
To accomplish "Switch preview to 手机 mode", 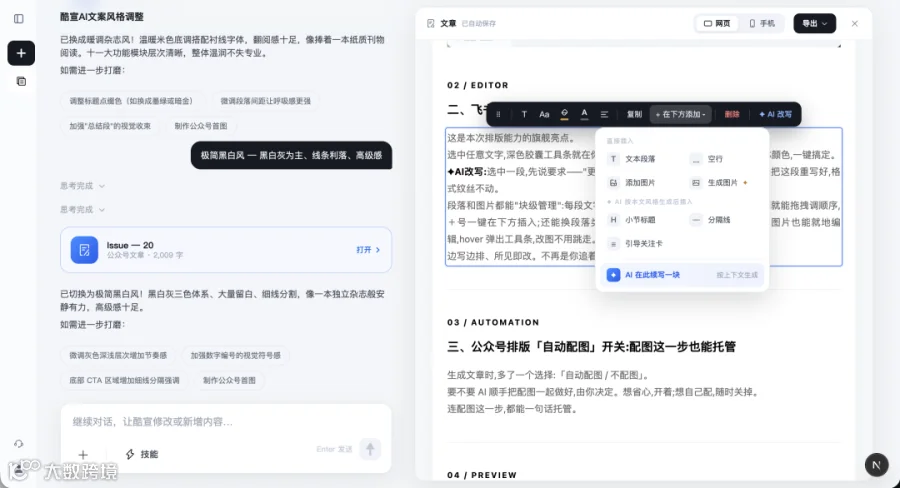I will 762,24.
